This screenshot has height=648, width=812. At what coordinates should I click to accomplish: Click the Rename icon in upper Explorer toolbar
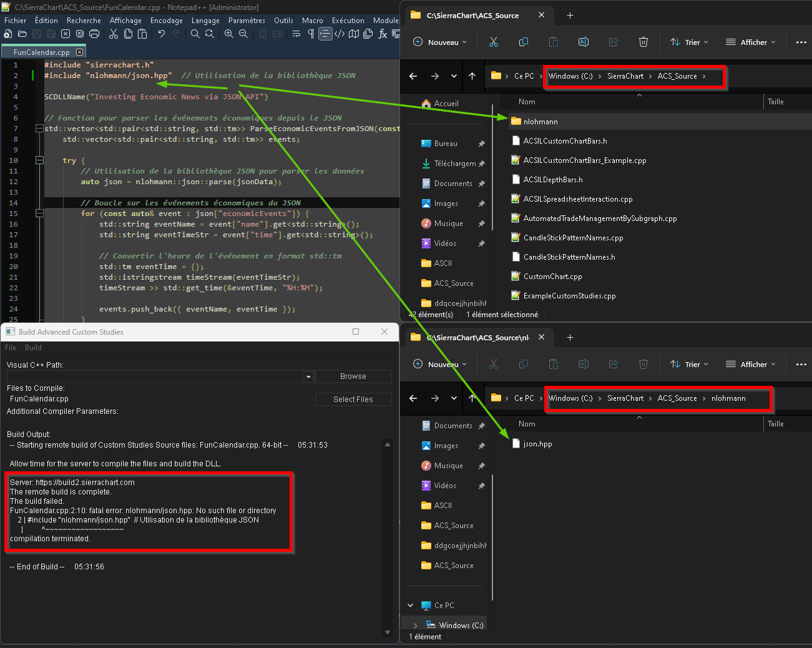click(584, 42)
